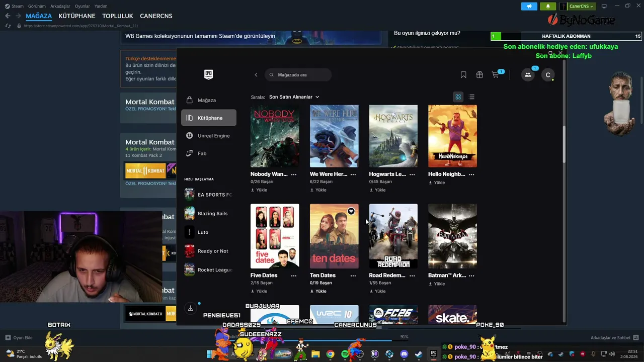Open the shopping cart in Epic launcher

point(496,75)
